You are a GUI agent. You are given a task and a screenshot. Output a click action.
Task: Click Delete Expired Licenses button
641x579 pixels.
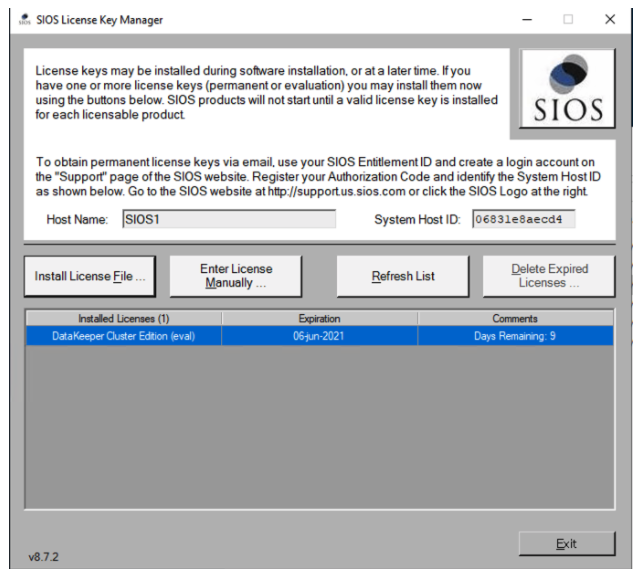(549, 276)
